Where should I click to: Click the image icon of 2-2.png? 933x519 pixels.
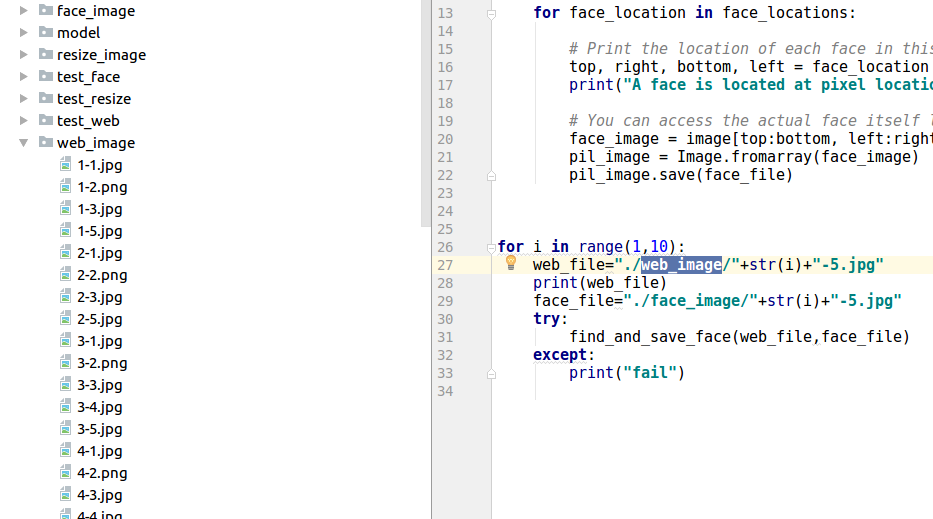(65, 275)
